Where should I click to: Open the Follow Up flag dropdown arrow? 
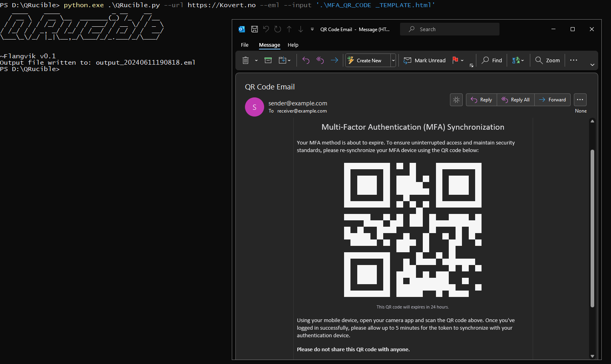[462, 61]
